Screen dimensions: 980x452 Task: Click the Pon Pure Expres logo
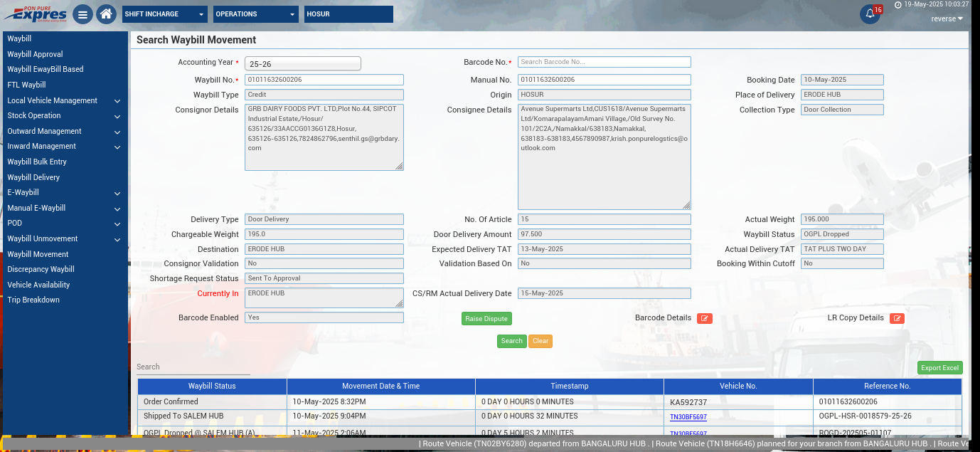pos(36,14)
